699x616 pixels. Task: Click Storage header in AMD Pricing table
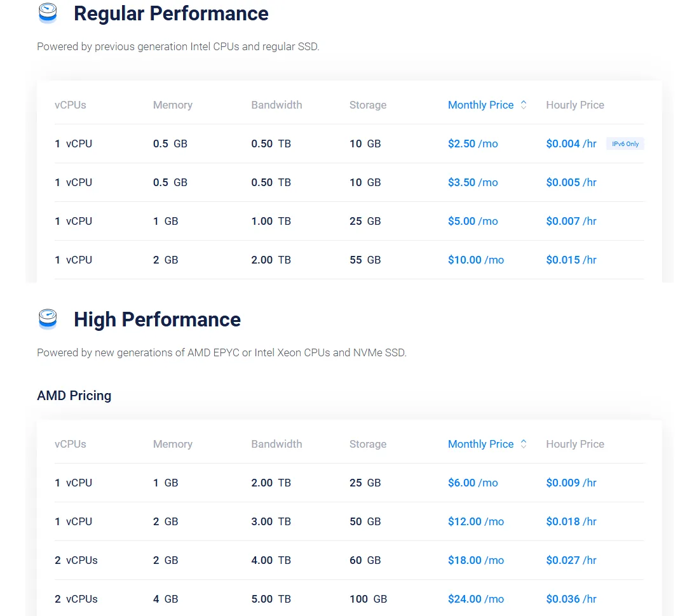[x=368, y=444]
